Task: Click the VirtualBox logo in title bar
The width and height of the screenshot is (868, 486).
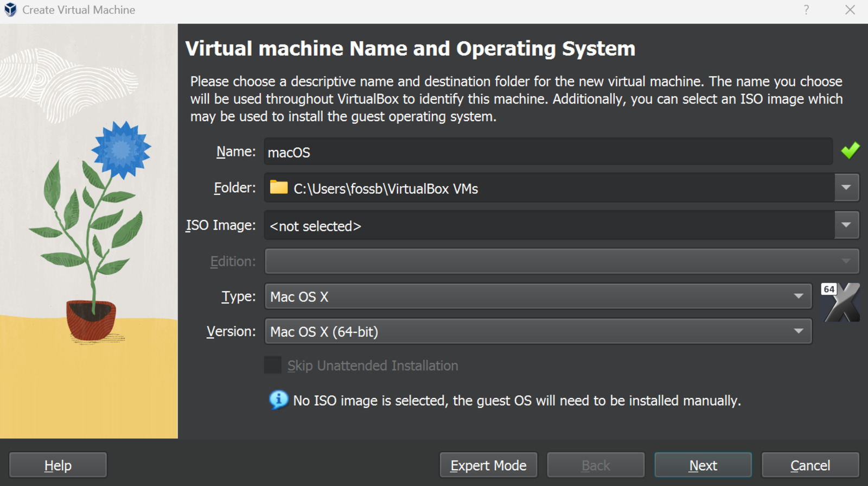Action: coord(10,10)
